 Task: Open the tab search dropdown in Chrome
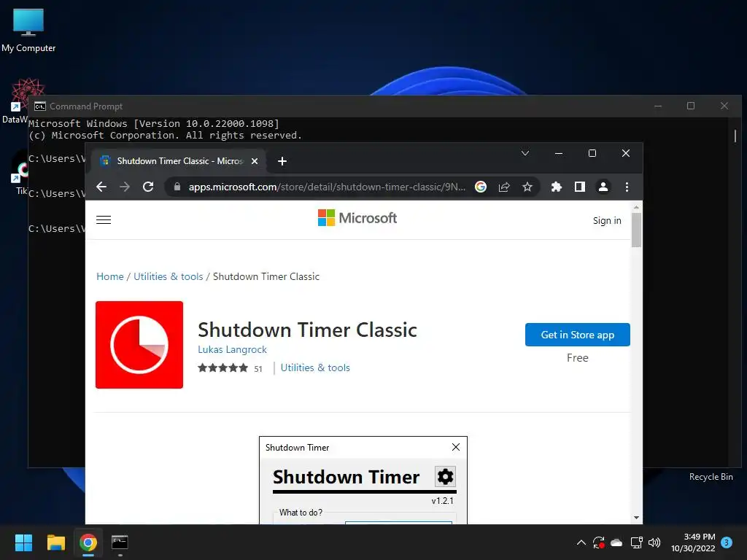pyautogui.click(x=525, y=153)
